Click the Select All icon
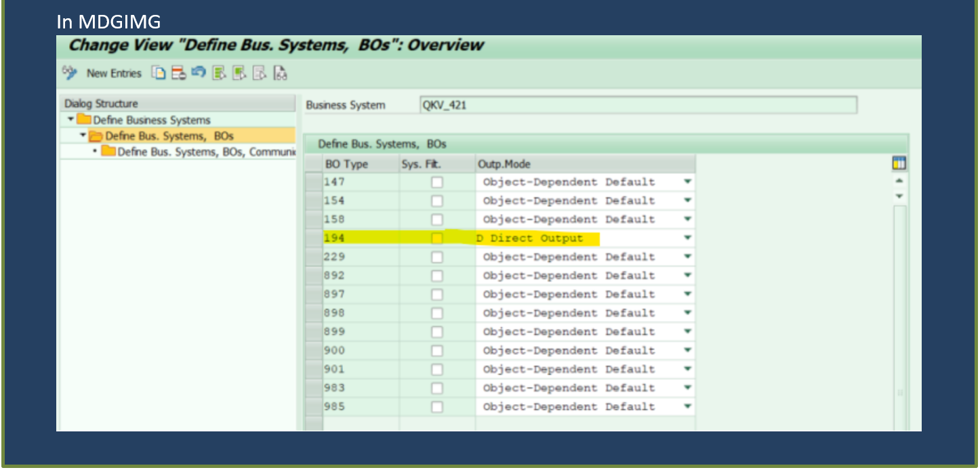This screenshot has height=470, width=980. (x=219, y=72)
